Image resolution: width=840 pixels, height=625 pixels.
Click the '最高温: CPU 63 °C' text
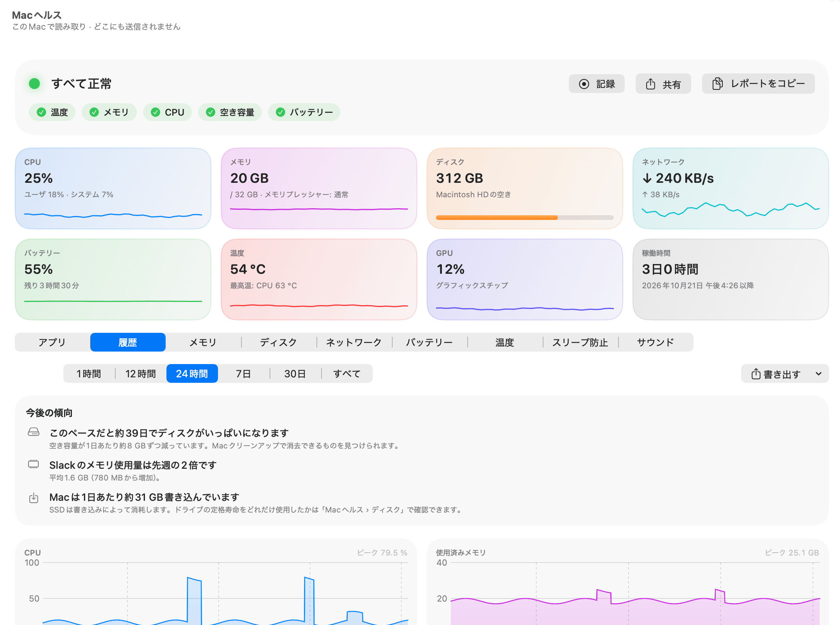pyautogui.click(x=264, y=286)
